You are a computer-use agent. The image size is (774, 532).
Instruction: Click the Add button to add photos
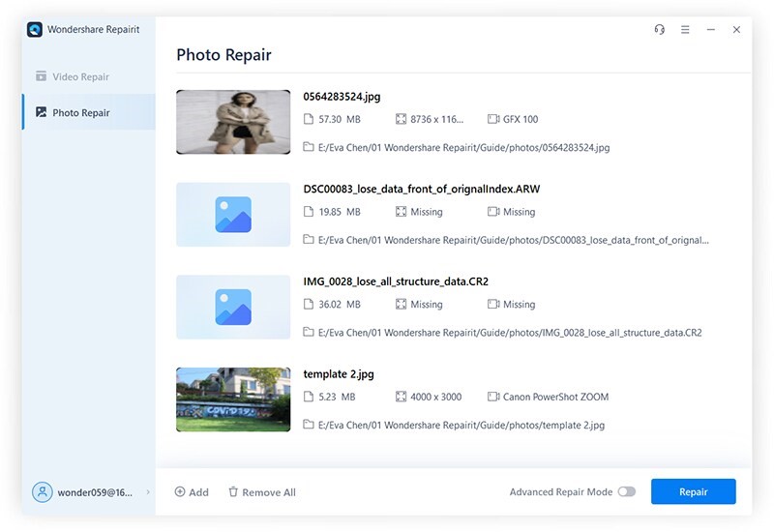192,492
